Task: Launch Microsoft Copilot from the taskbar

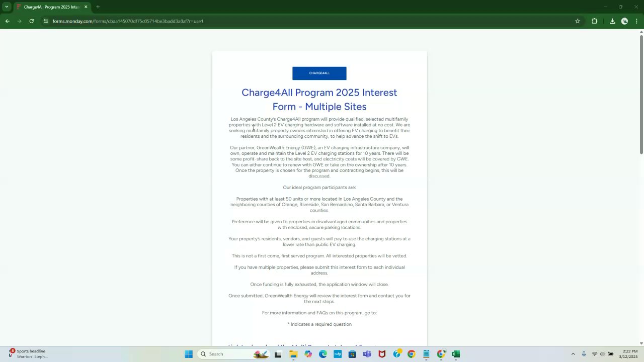Action: [308, 354]
